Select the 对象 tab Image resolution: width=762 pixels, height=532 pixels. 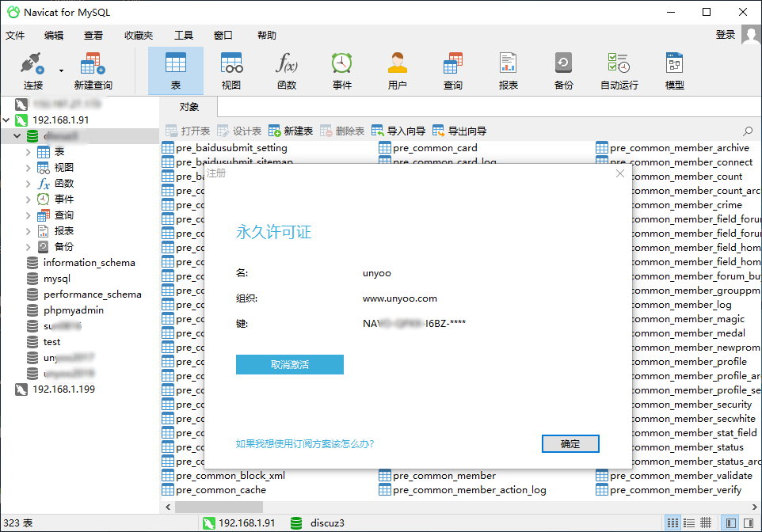click(x=189, y=106)
